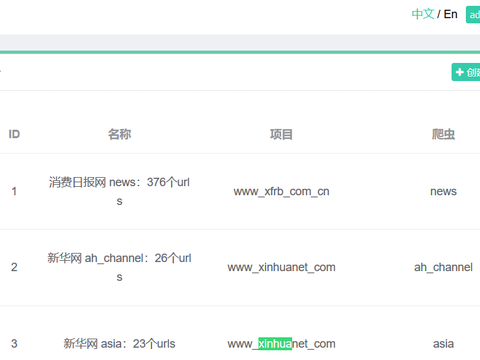This screenshot has height=360, width=480.
Task: Open the green user button at top right
Action: pos(473,15)
